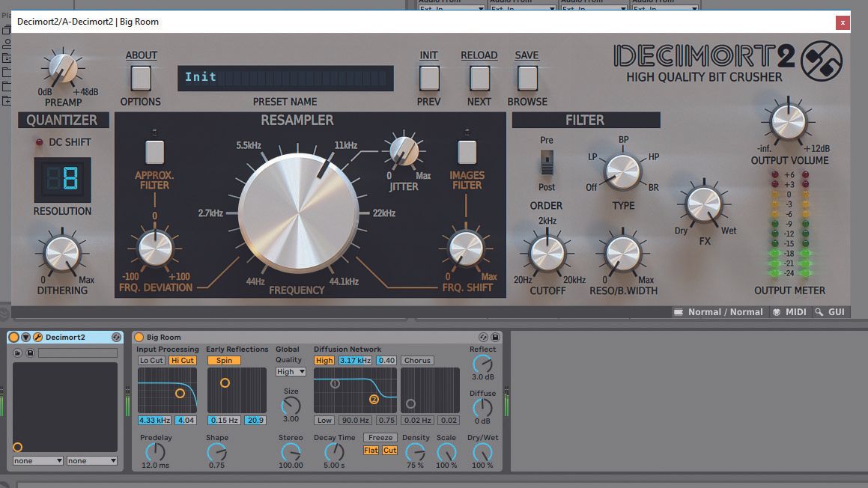Open the Global Quality dropdown
Viewport: 868px width, 488px height.
pos(290,371)
